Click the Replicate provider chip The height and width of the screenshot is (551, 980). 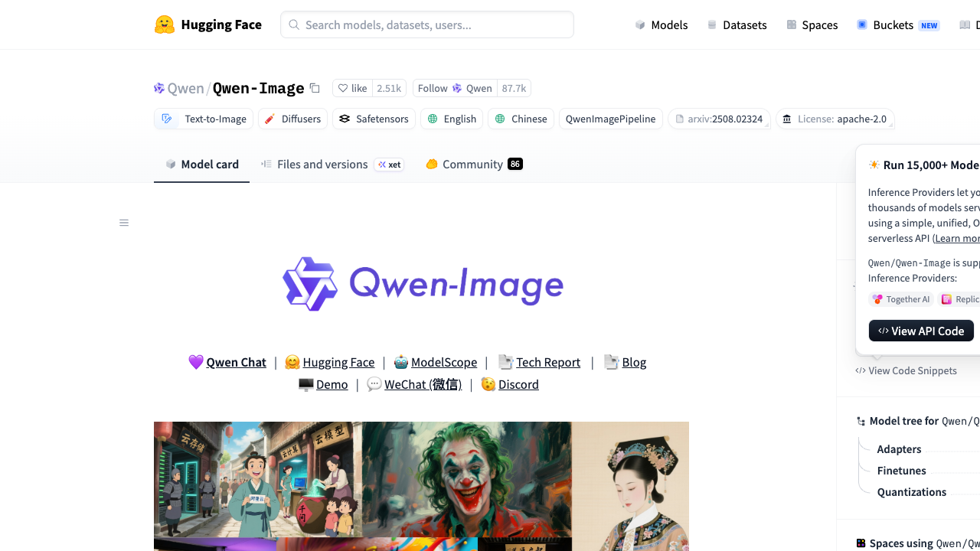coord(960,299)
